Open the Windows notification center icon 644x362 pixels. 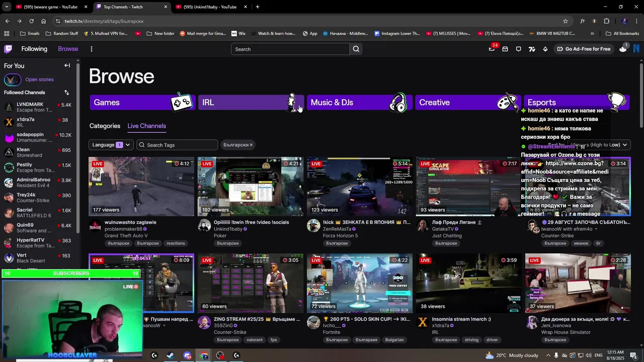pyautogui.click(x=633, y=355)
